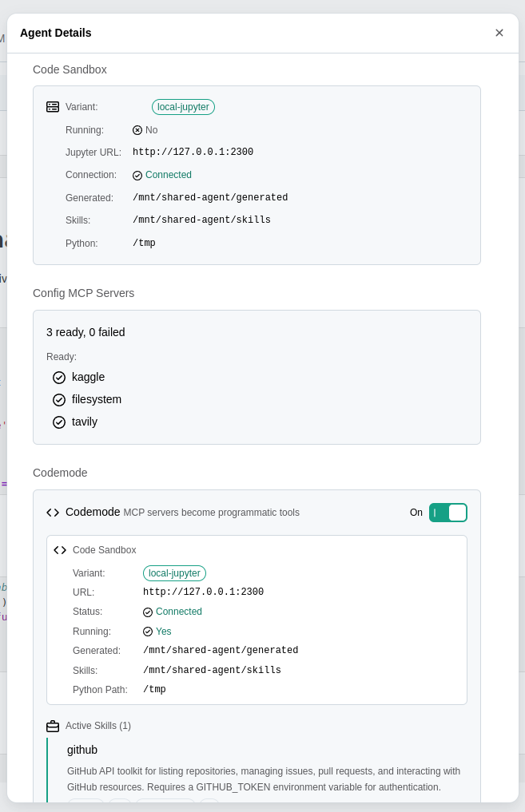Image resolution: width=525 pixels, height=812 pixels.
Task: Click the local-jupyter variant badge in Code Sandbox
Action: tap(183, 106)
